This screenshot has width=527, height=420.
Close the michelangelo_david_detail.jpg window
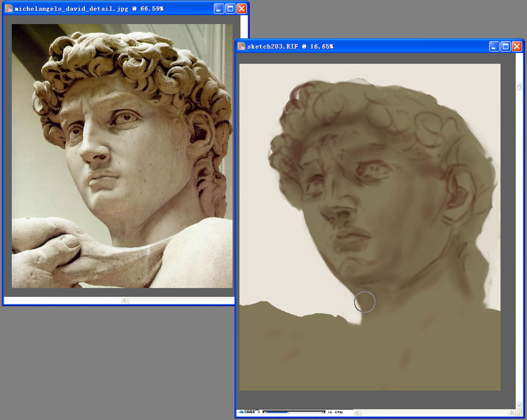tap(242, 8)
